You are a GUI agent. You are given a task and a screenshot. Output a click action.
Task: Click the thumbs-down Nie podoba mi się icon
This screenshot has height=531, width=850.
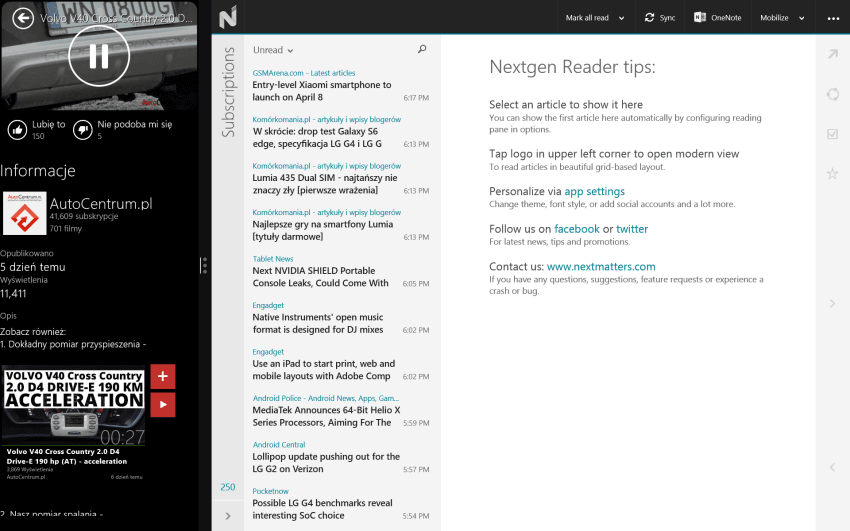click(x=83, y=130)
